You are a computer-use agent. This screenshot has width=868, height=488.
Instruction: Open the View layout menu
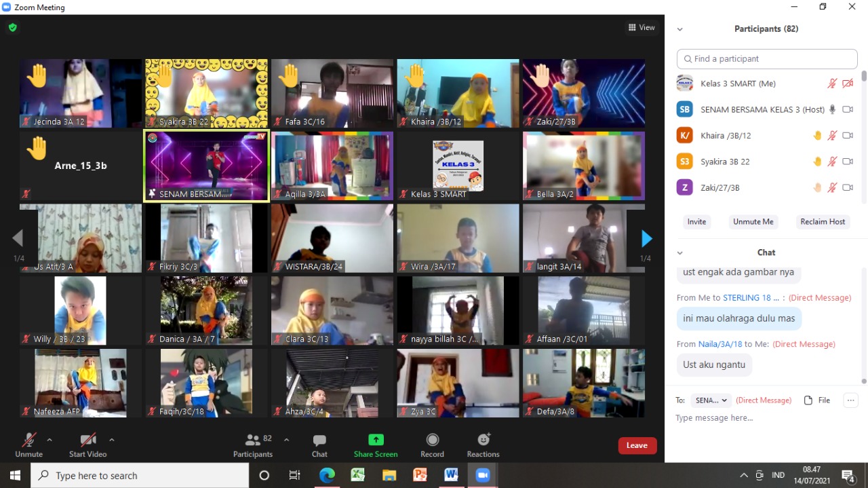pos(642,28)
